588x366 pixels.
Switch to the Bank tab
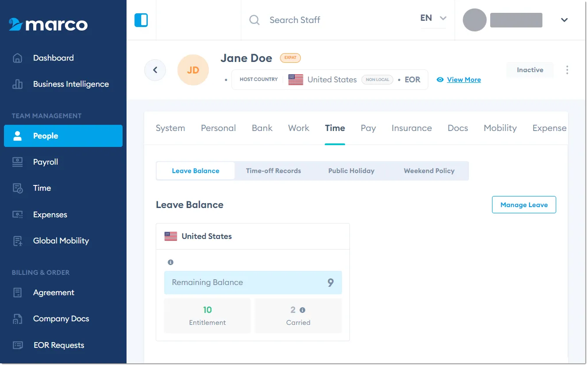262,128
